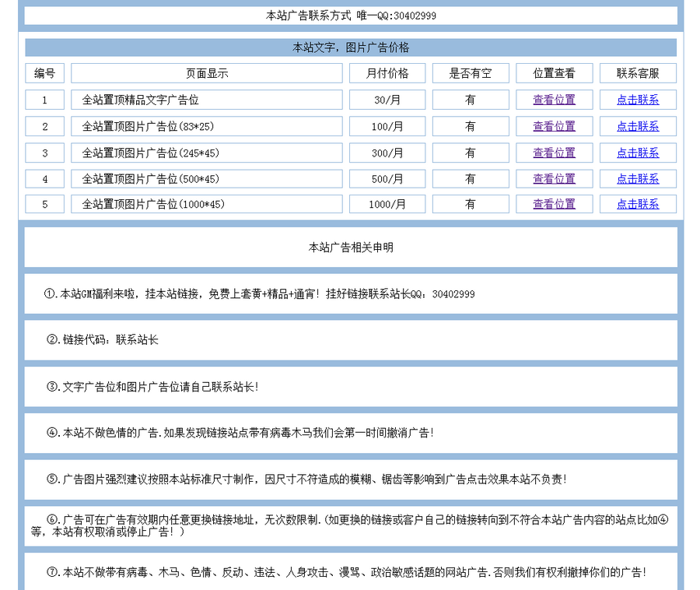Click the 联系客服 column header
700x590 pixels.
point(638,73)
